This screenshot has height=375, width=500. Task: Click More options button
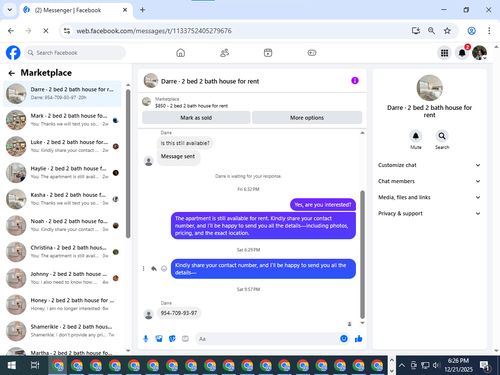(x=307, y=118)
